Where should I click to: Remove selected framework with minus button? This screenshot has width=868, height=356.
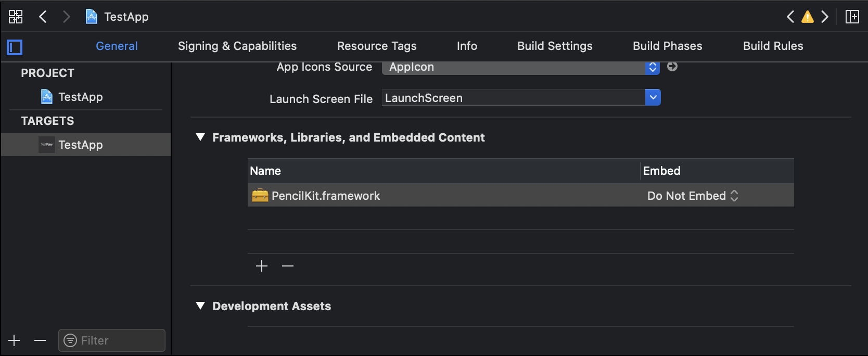288,266
